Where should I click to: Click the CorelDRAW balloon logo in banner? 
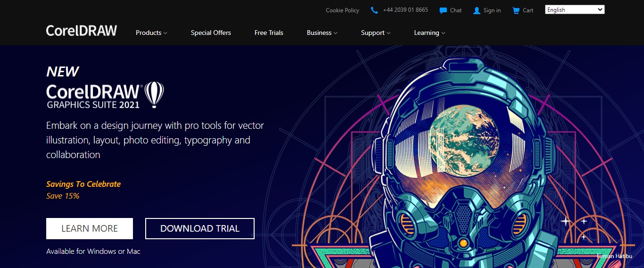coord(154,94)
